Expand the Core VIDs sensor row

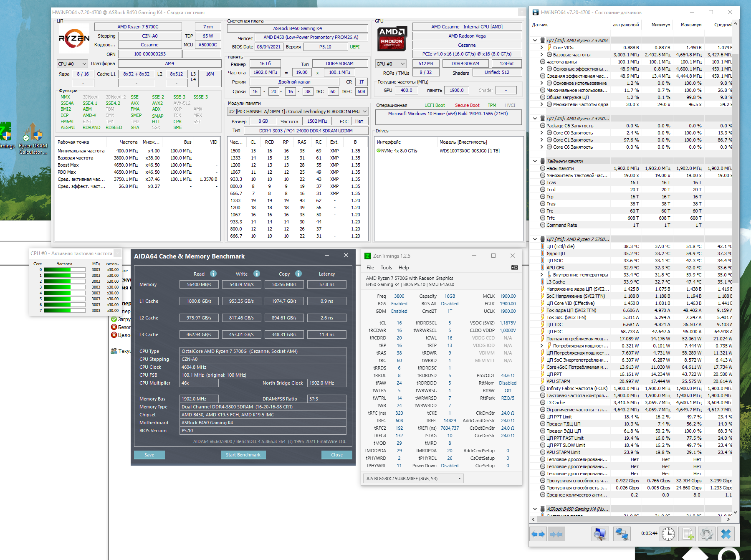coord(542,48)
